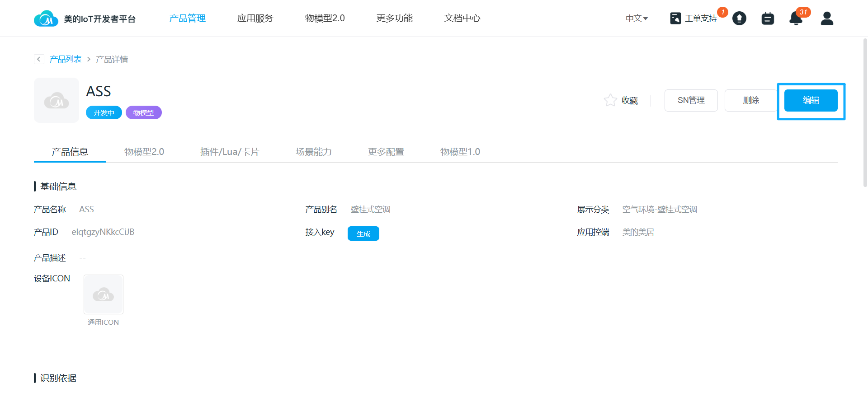
Task: Open the notification bell with 31 alerts
Action: coord(796,19)
